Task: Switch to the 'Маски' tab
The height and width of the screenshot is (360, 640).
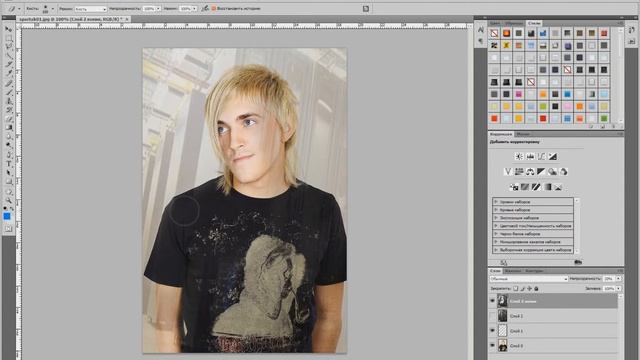Action: tap(522, 134)
